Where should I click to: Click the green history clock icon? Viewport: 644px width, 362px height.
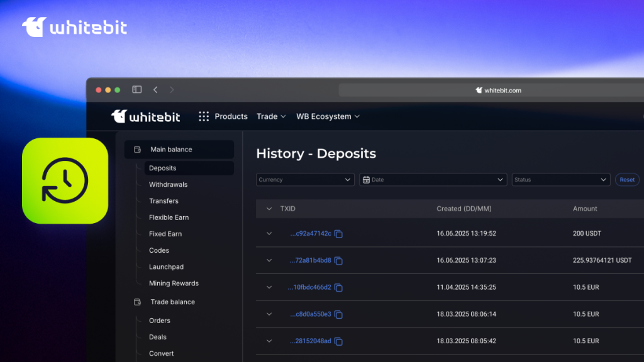point(65,180)
